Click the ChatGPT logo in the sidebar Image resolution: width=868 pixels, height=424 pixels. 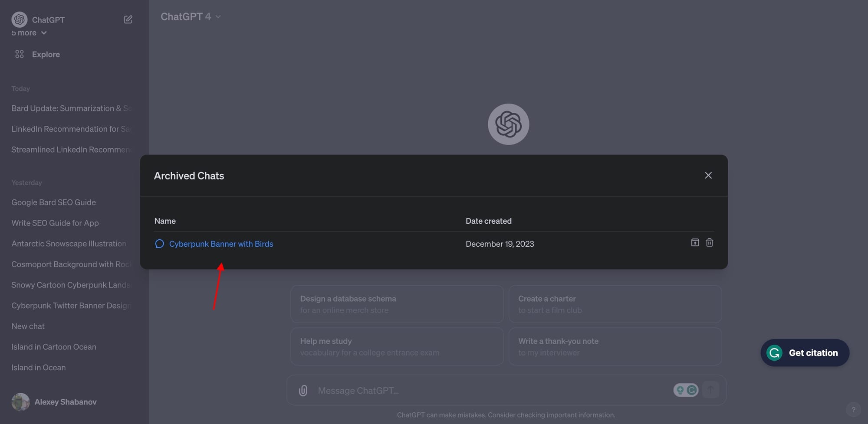(x=20, y=20)
